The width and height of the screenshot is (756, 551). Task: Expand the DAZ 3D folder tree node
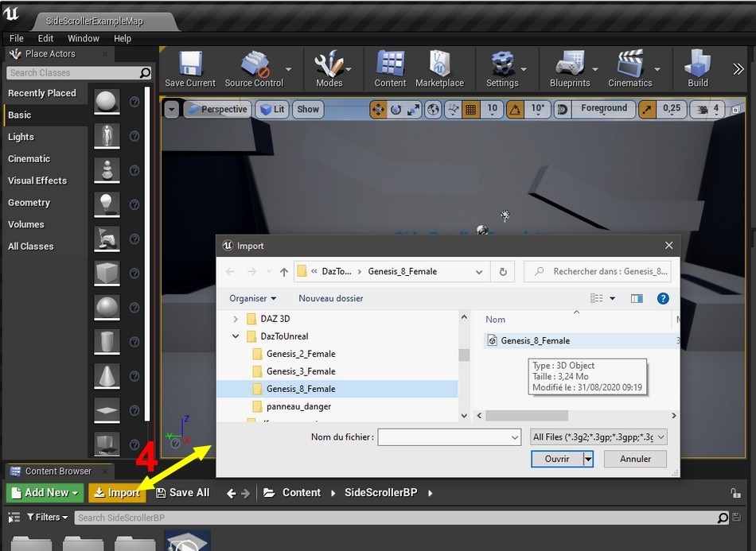[x=236, y=319]
